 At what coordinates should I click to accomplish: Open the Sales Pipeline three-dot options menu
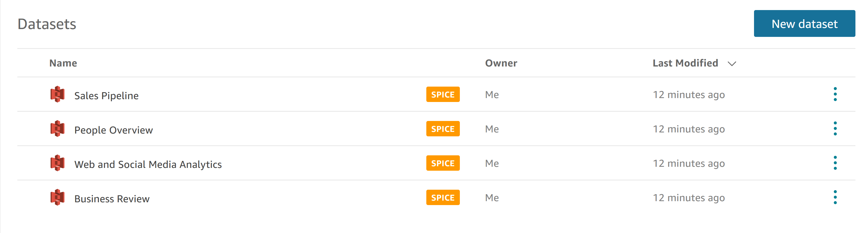coord(835,94)
